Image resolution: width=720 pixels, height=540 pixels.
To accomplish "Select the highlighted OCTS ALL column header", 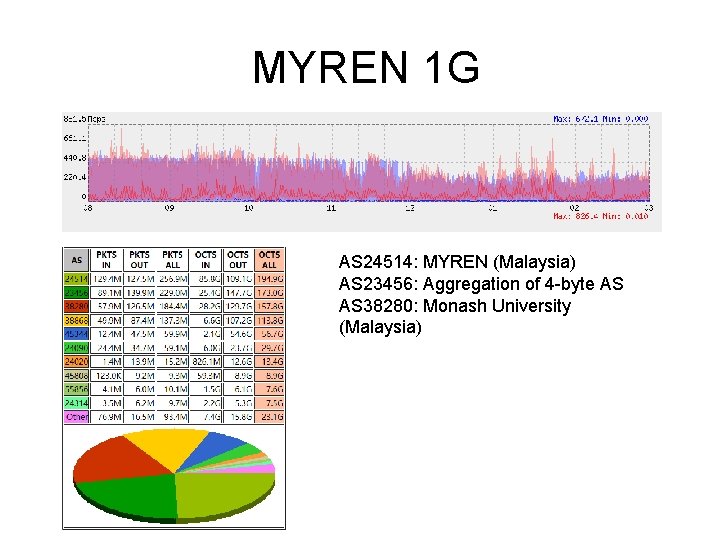I will click(269, 260).
